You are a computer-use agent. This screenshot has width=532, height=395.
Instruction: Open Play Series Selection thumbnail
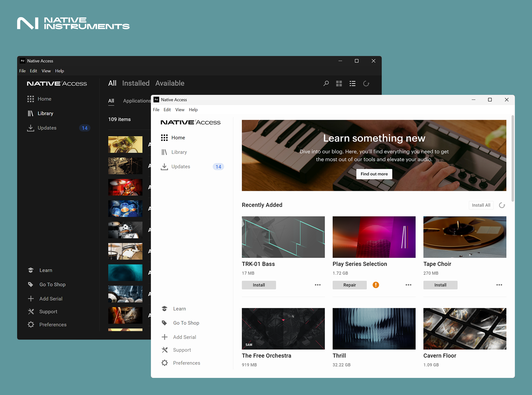click(x=374, y=237)
